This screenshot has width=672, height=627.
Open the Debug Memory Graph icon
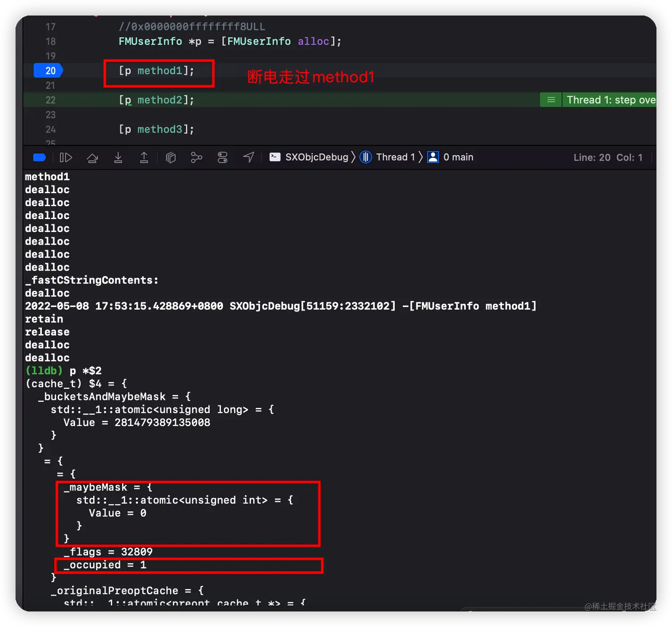pos(196,157)
